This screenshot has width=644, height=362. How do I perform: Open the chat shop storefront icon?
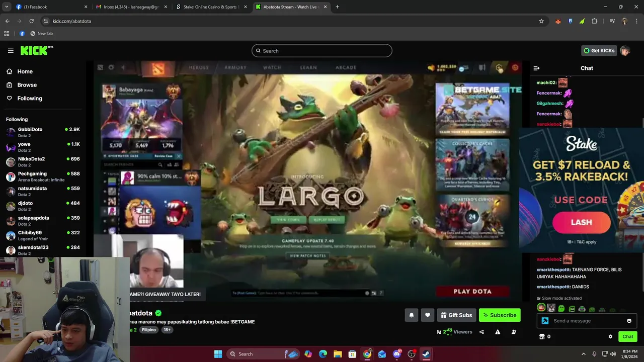[542, 337]
